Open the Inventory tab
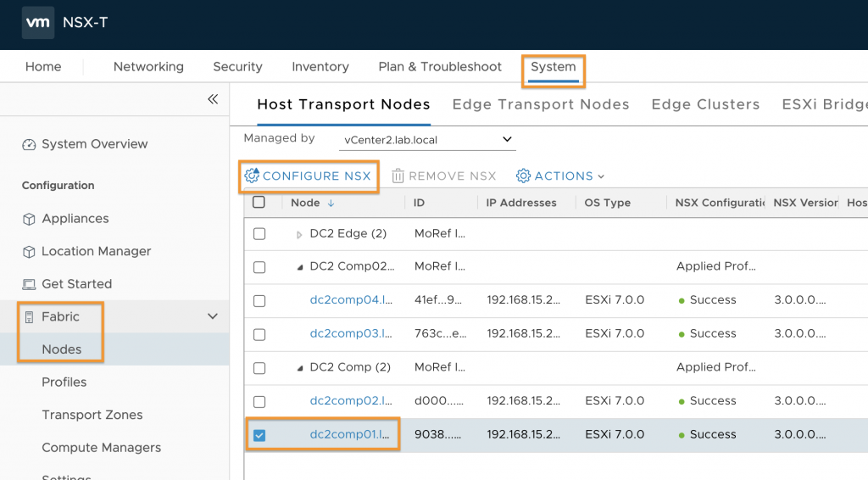Viewport: 868px width, 480px height. [x=320, y=66]
